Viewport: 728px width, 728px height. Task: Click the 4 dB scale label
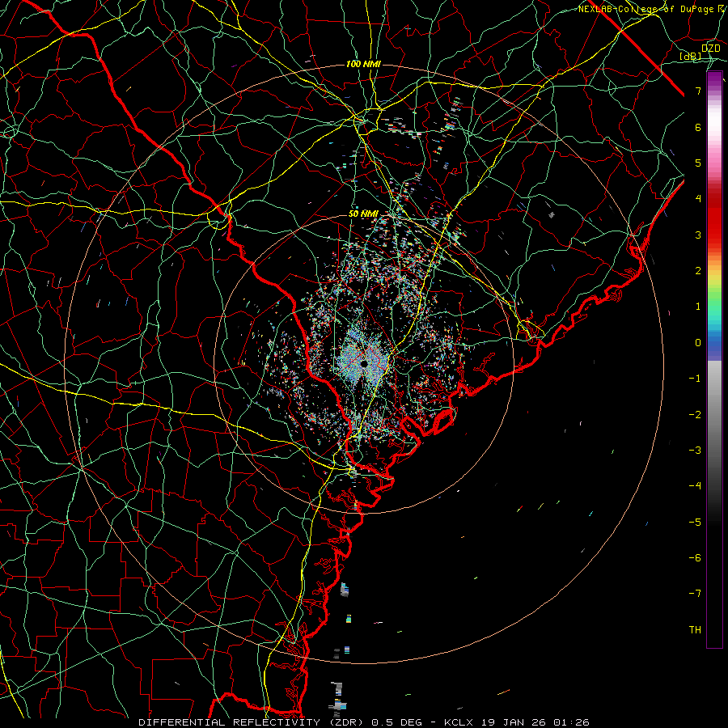point(698,199)
